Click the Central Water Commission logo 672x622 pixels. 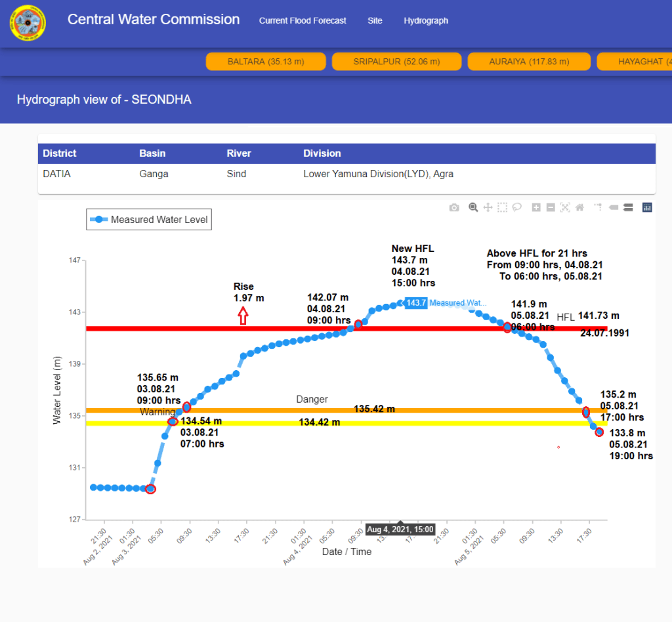[28, 23]
